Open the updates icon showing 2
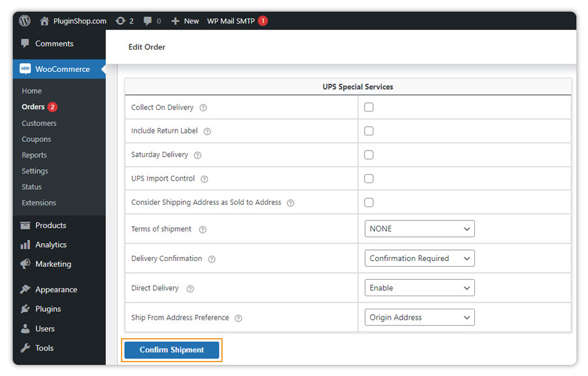This screenshot has width=588, height=376. 120,21
